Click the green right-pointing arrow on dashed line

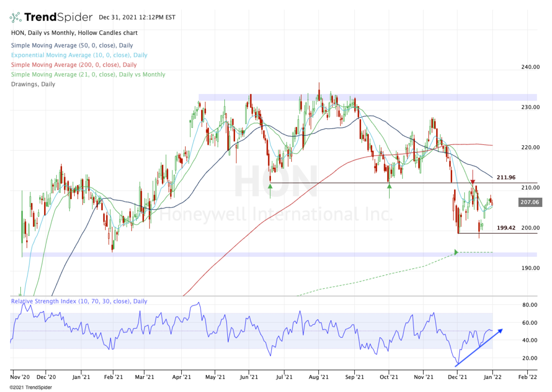456,252
